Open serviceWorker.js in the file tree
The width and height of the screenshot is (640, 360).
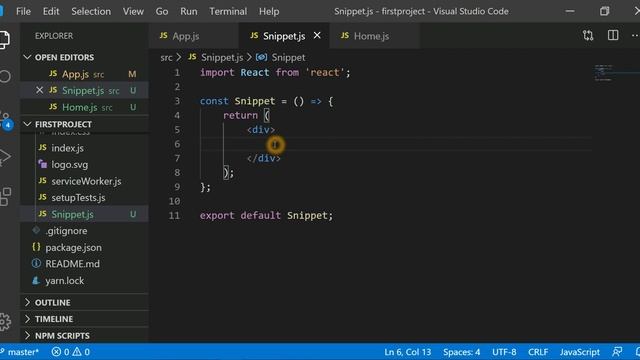coord(85,181)
